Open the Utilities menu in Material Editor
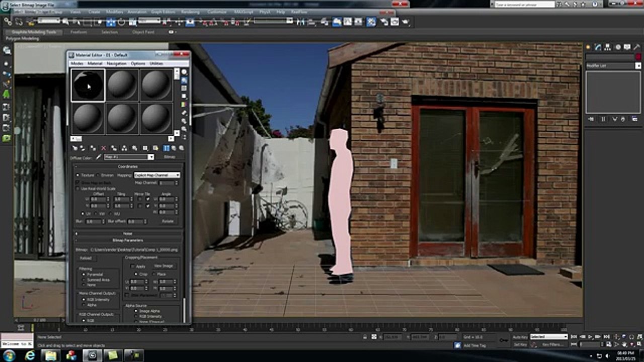Screen dimensions: 644x362 tap(156, 63)
